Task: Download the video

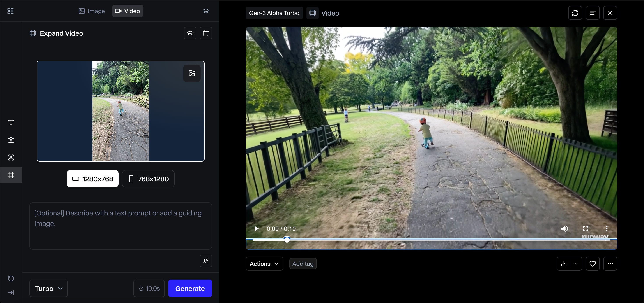Action: 564,264
